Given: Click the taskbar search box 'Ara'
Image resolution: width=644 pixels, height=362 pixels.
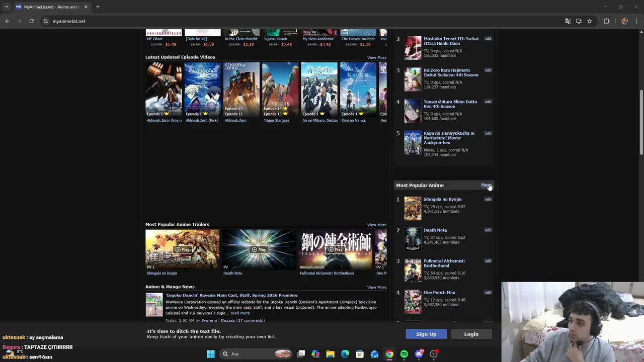Looking at the screenshot, I should coord(257,354).
